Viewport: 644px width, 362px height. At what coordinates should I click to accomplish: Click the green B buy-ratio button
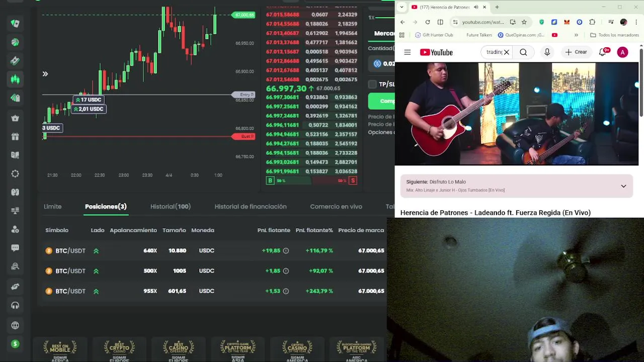pos(270,180)
